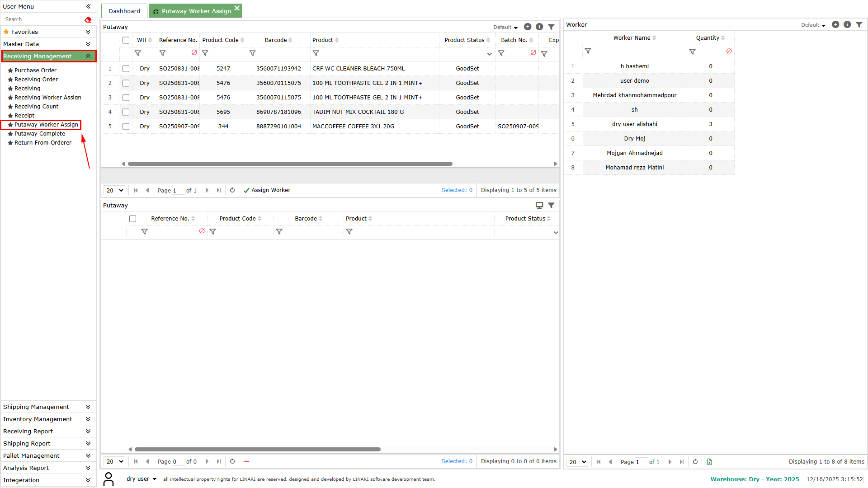Click the monitor icon in lower Putaway header
Viewport: 868px width, 488px height.
tap(539, 205)
